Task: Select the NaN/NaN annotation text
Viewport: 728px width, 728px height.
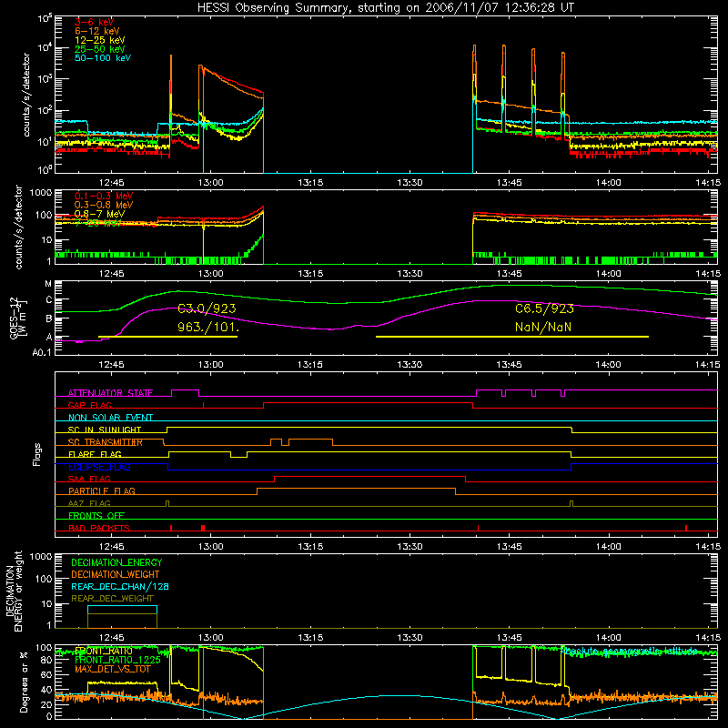Action: 543,327
